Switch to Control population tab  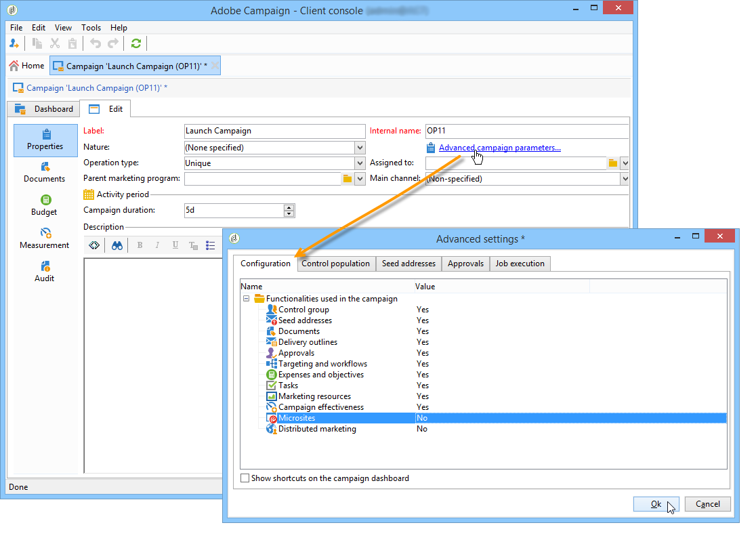336,264
